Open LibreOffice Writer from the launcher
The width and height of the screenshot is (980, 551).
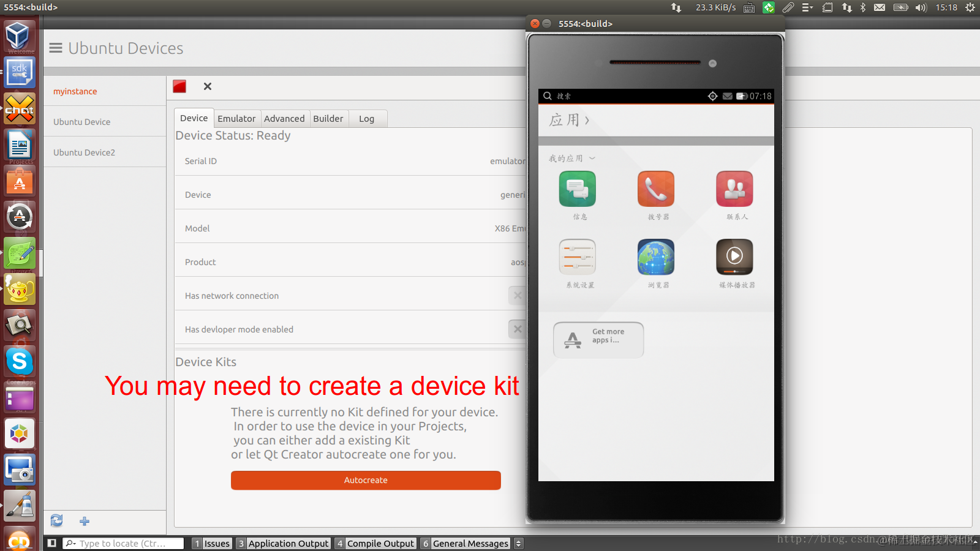[20, 145]
